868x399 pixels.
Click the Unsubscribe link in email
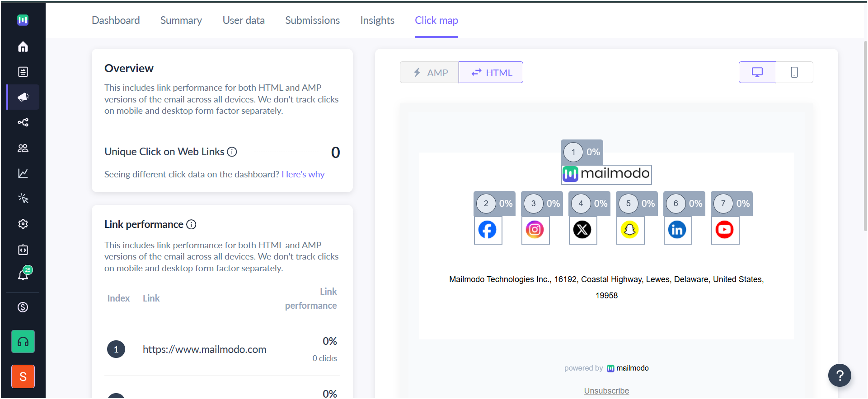coord(606,391)
